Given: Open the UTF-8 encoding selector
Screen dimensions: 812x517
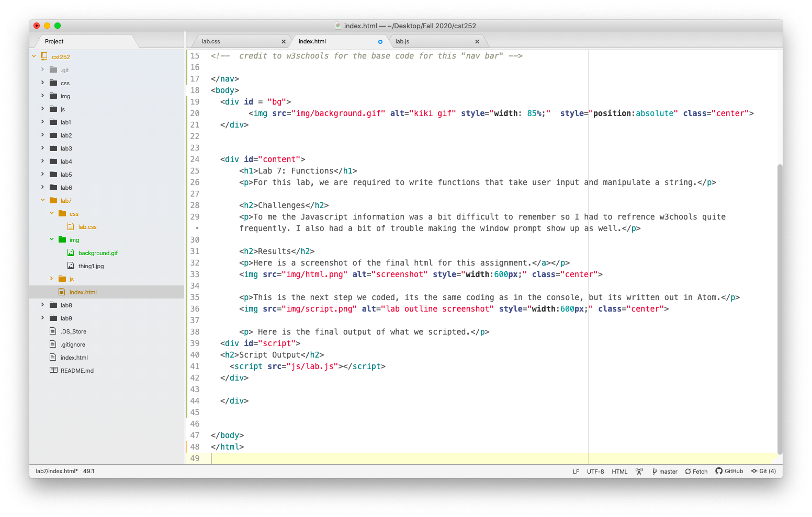Looking at the screenshot, I should [595, 472].
